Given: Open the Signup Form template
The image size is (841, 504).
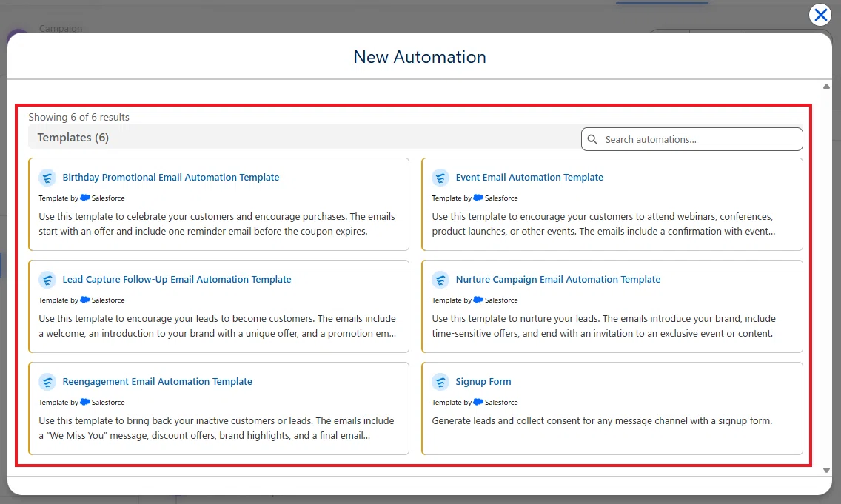Looking at the screenshot, I should pos(483,382).
